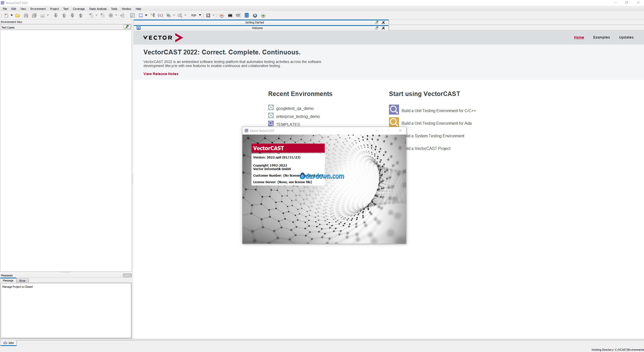This screenshot has height=352, width=644.
Task: Click the home icon on Welcome tab
Action: coord(138,28)
